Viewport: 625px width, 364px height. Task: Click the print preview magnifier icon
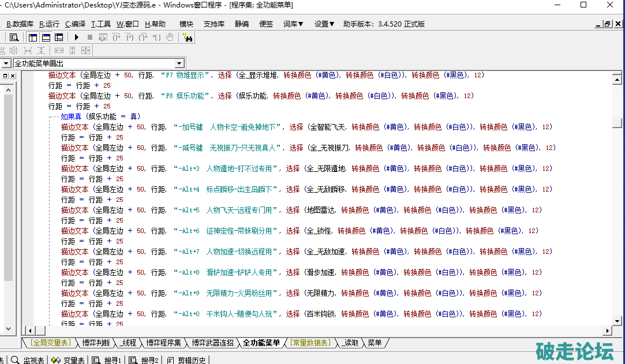pyautogui.click(x=14, y=37)
